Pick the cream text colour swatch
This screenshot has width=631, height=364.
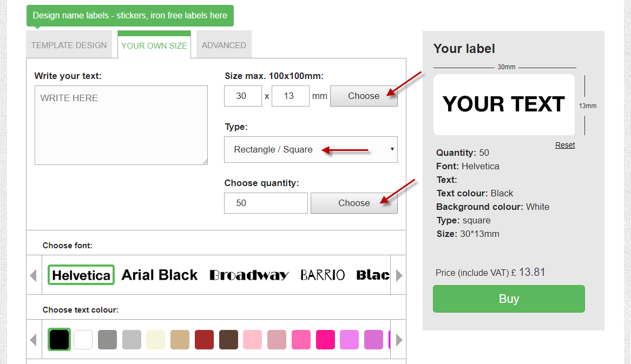pyautogui.click(x=156, y=340)
